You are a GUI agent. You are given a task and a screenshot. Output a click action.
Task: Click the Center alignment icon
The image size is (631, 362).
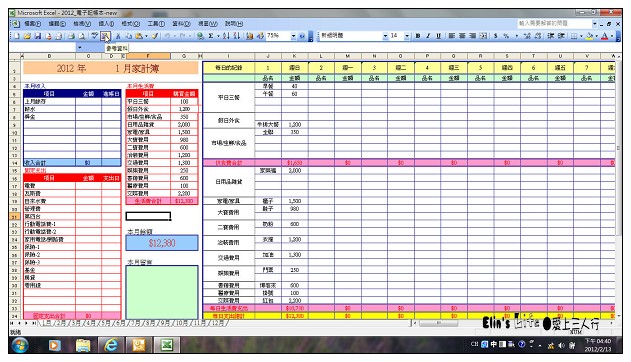click(462, 36)
